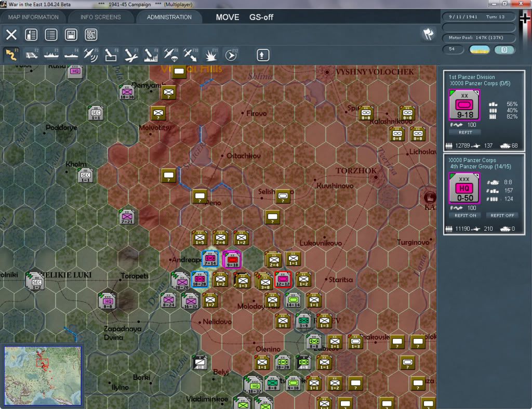Click the green 14-14 unit on the map

(293, 300)
